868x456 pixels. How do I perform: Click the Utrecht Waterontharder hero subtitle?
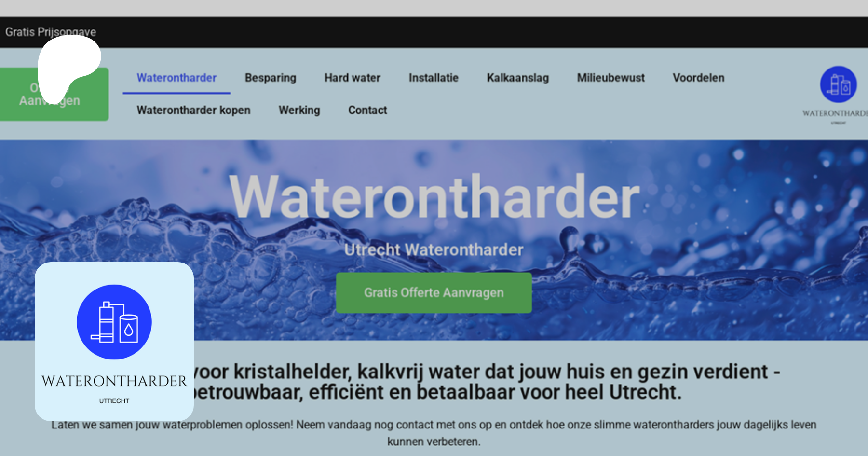(434, 250)
